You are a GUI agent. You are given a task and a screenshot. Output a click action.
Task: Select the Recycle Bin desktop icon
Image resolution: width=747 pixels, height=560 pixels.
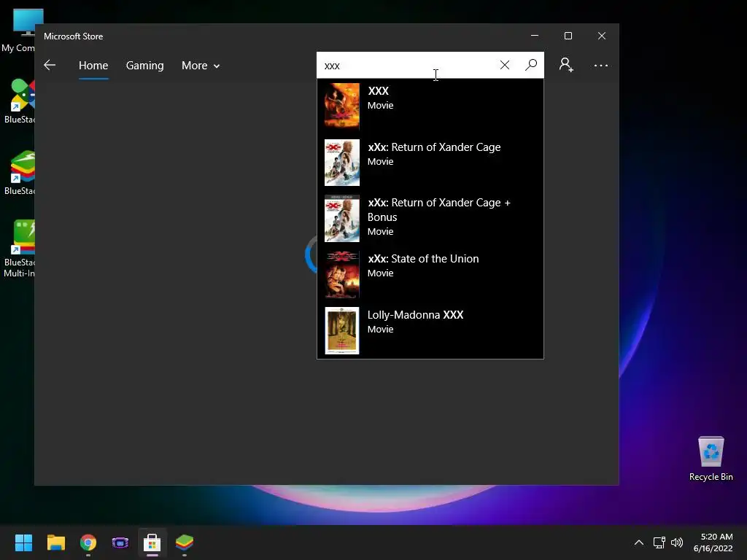pyautogui.click(x=711, y=459)
